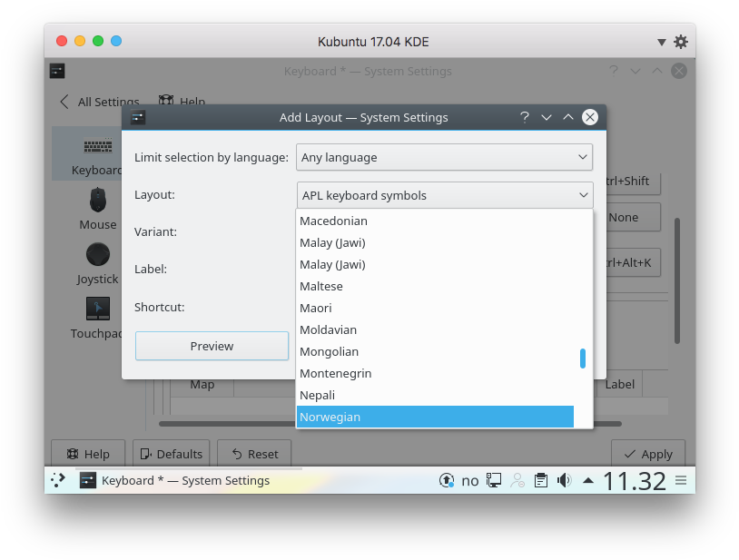This screenshot has height=560, width=739.
Task: Click the volume speaker tray icon
Action: click(564, 481)
